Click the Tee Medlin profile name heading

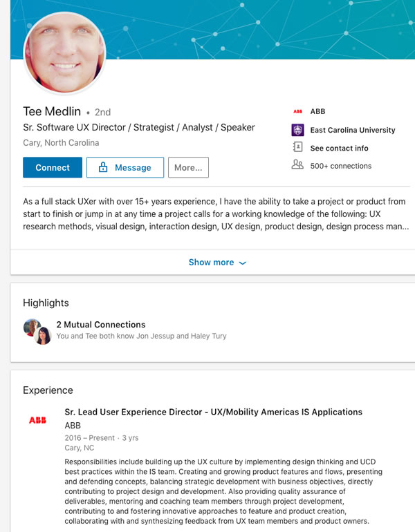(52, 111)
